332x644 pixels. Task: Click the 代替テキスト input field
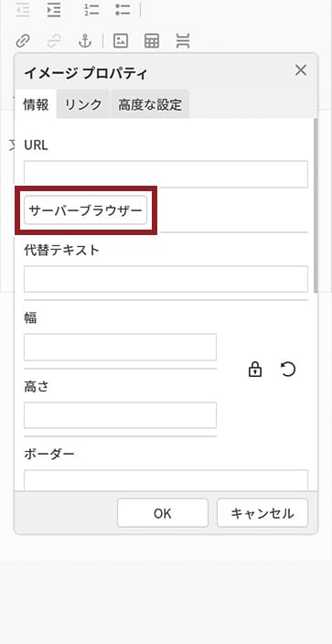click(166, 279)
